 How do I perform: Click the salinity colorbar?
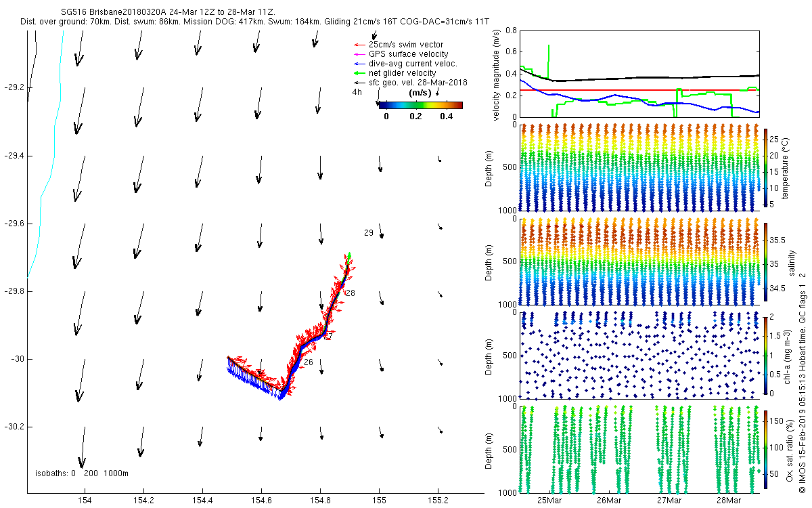765,261
